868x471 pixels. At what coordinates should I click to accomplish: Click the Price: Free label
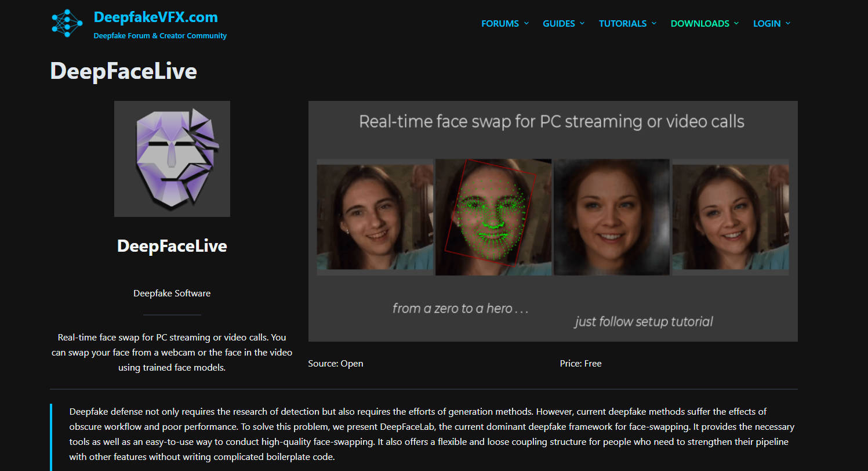(580, 364)
